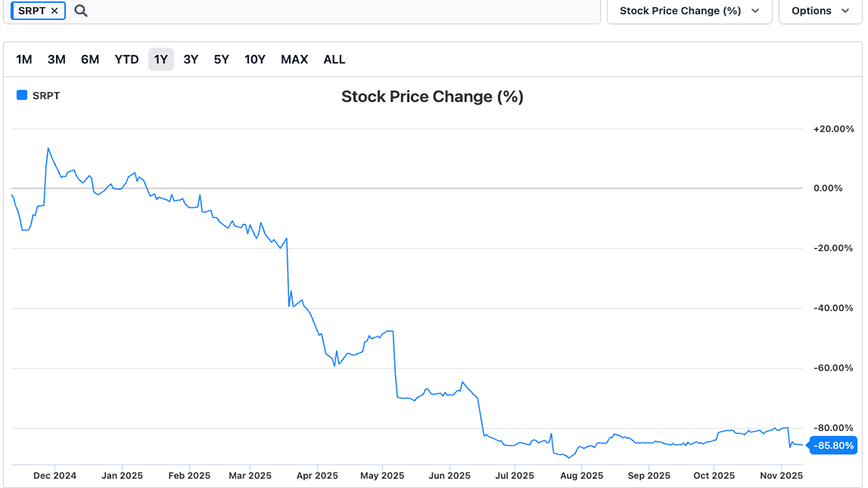Select the 10Y range button
Image resolution: width=868 pixels, height=488 pixels.
(x=255, y=60)
